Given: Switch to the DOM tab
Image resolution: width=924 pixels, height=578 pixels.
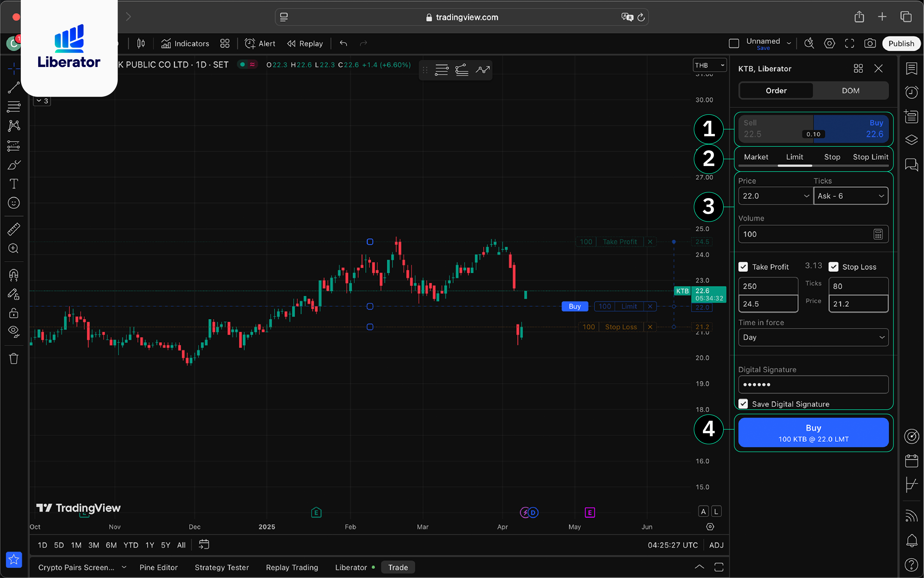Looking at the screenshot, I should (850, 91).
